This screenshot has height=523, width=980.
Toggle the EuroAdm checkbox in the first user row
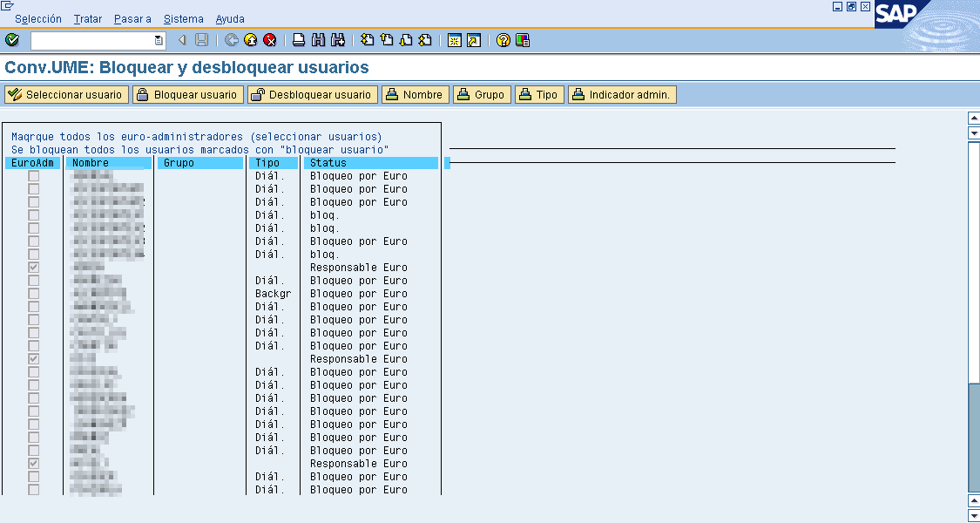34,176
